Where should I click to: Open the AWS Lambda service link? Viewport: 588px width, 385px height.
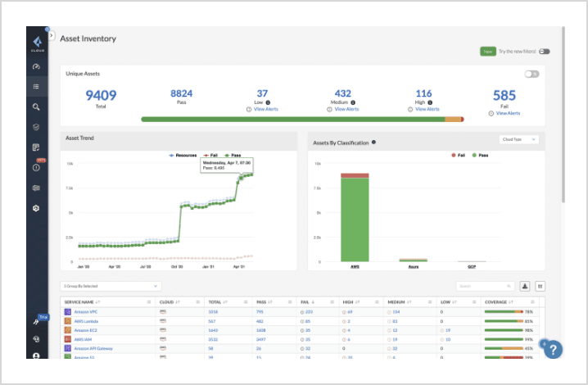click(x=86, y=321)
